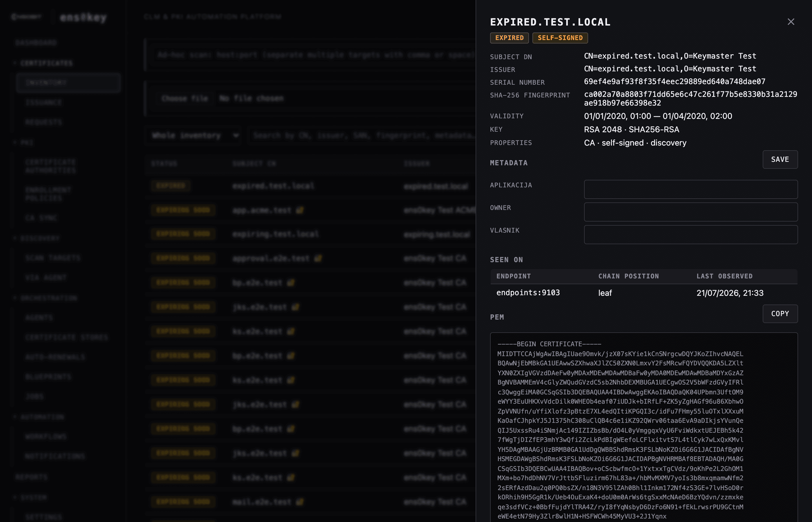
Task: Click the SERIAL NUMBER label
Action: point(517,82)
